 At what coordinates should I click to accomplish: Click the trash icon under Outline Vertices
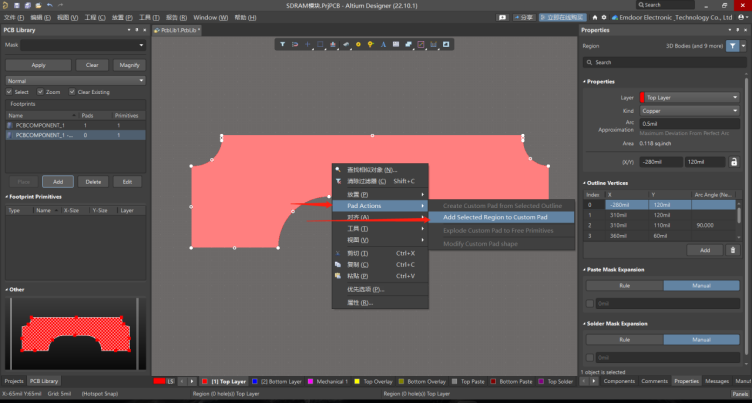733,250
